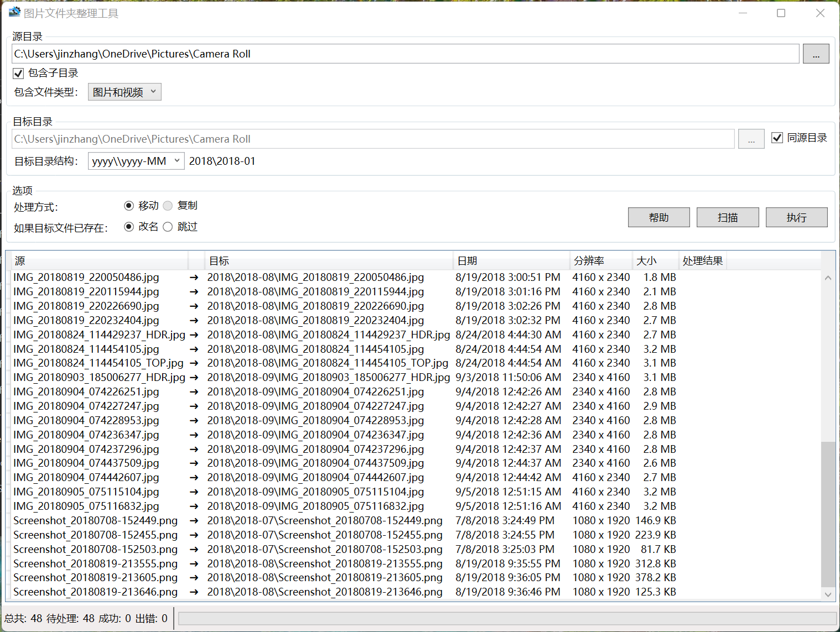Click the arrow in the IMG_20180903_185006277_HDR.jpg row
Screen dimensions: 840x632
[x=194, y=378]
